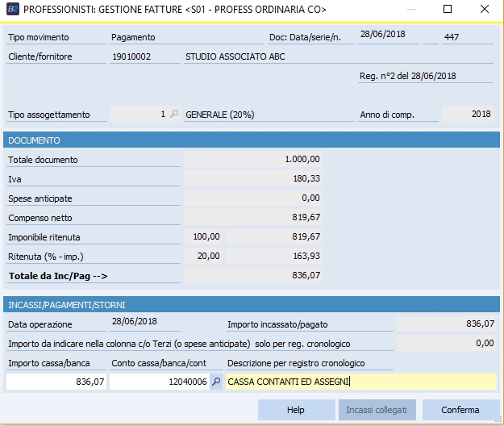Click the Totale documento value 1.000,00
Image resolution: width=504 pixels, height=426 pixels.
click(254, 160)
